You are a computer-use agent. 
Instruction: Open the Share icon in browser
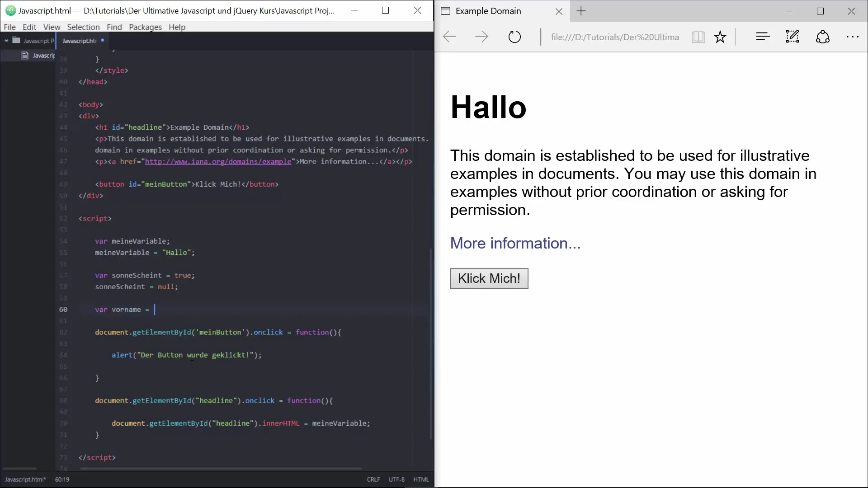click(822, 37)
